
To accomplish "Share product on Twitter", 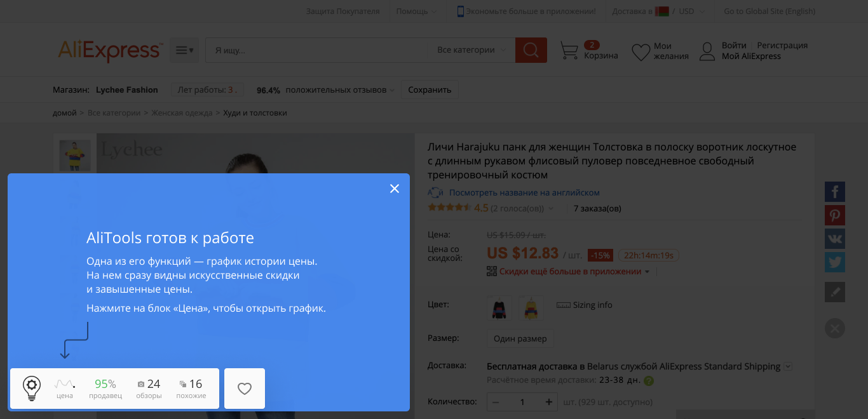I will pos(834,262).
